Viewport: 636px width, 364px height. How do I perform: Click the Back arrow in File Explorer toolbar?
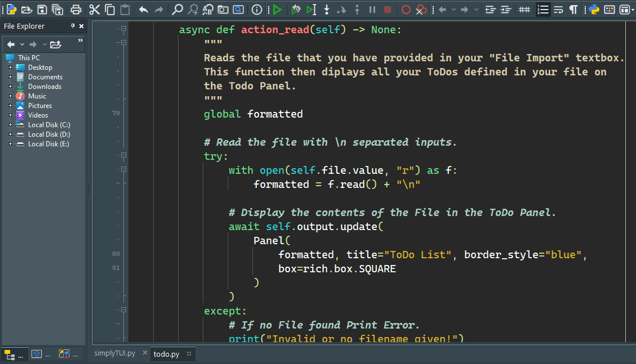coord(11,44)
